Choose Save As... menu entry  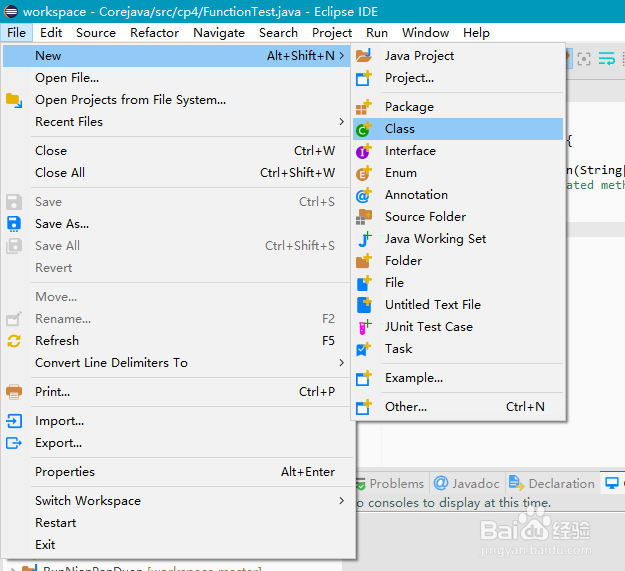(176, 224)
